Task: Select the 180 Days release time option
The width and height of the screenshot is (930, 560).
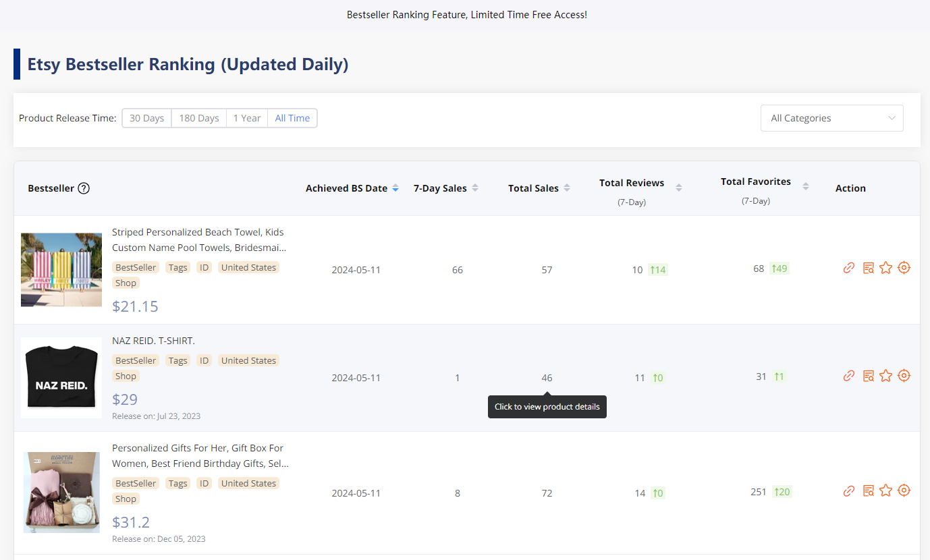Action: click(198, 118)
